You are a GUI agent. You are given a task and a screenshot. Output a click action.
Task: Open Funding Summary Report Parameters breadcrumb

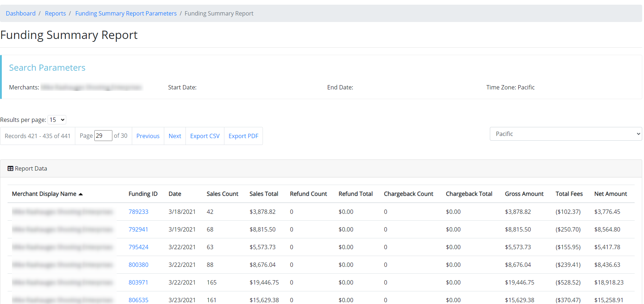tap(126, 13)
